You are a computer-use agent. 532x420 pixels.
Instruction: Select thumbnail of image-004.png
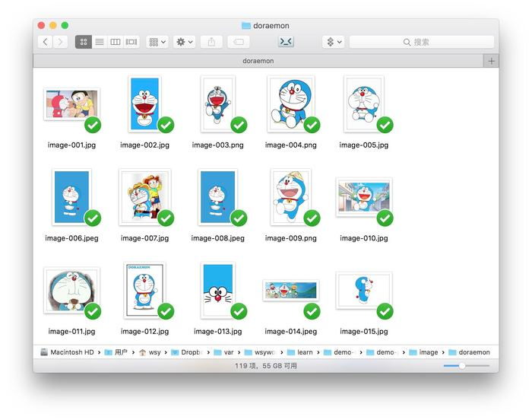(291, 103)
